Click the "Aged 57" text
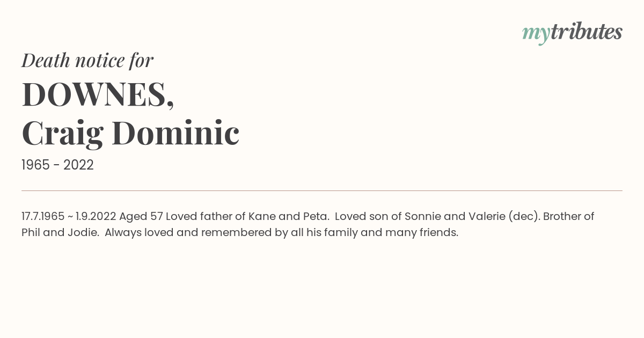This screenshot has width=644, height=338. point(141,217)
